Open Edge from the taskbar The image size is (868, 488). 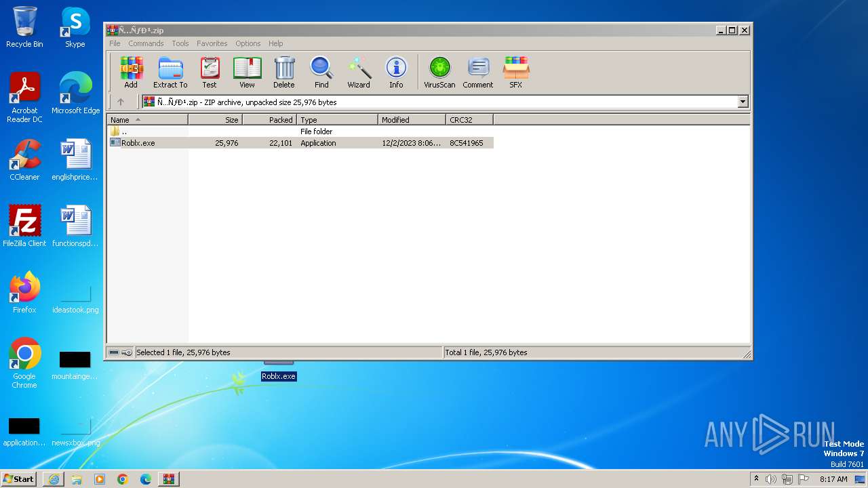[146, 479]
